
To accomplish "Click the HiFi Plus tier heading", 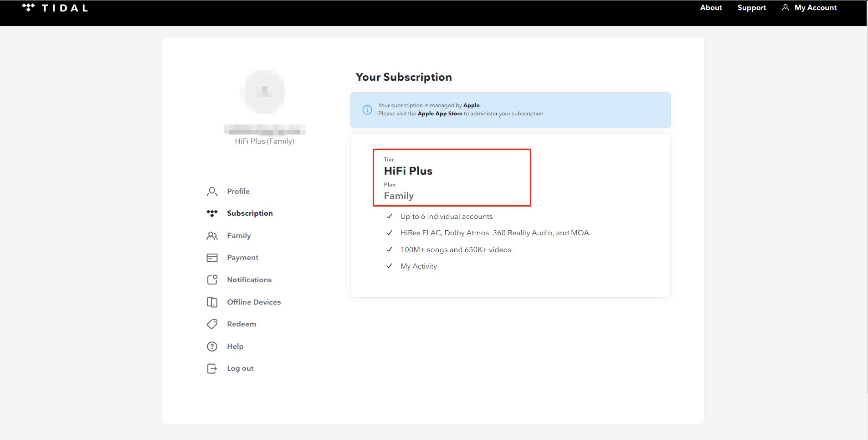I will [x=408, y=171].
